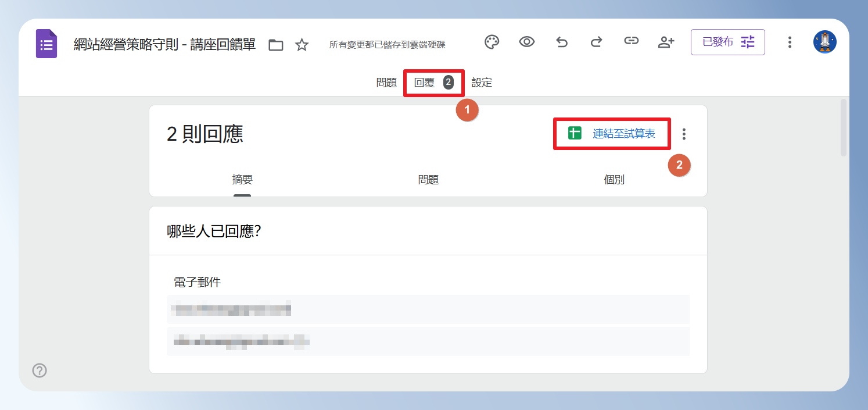Switch to the 問題 top tab
This screenshot has height=410, width=868.
coord(386,83)
